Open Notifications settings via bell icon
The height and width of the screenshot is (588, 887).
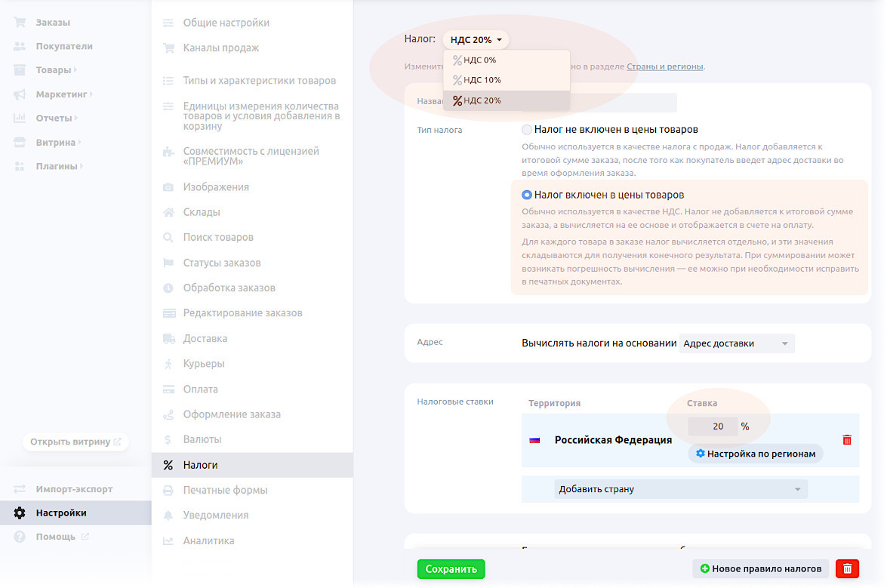(x=168, y=516)
